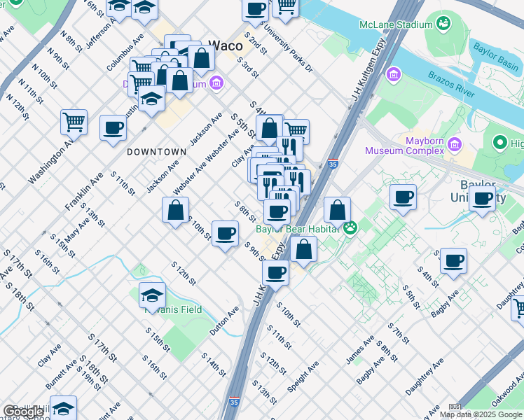The image size is (524, 420).
Task: Click the purple museum pin near Kultgen Expy
Action: pos(393,74)
